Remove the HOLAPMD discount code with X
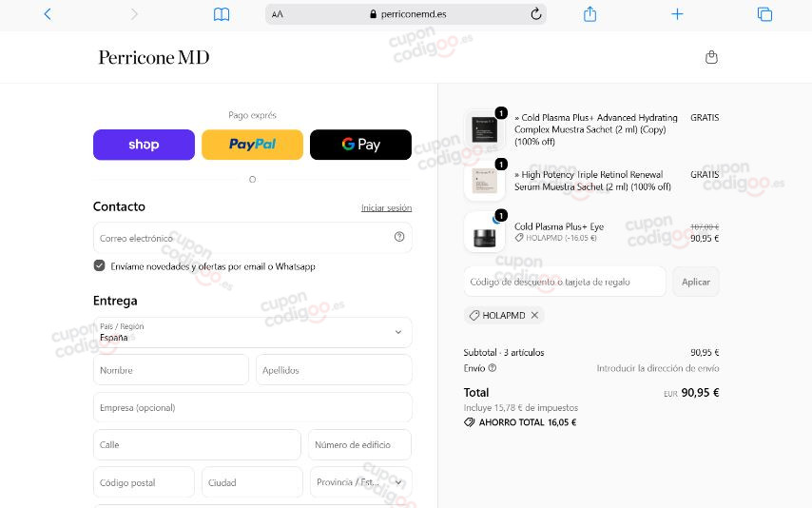 click(535, 315)
